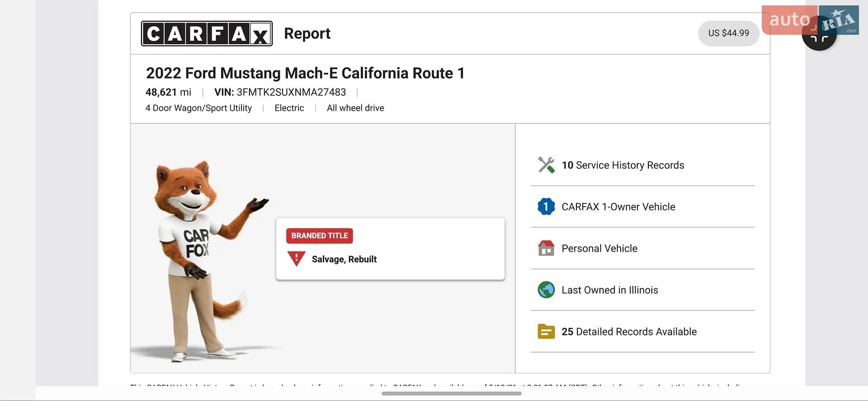Click the blue 1-Owner badge icon
Image resolution: width=868 pixels, height=401 pixels.
coord(546,207)
